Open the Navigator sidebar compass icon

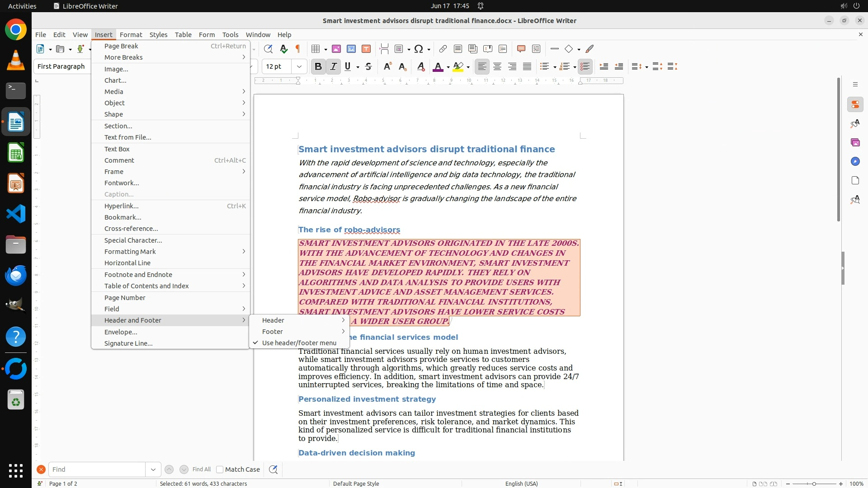pyautogui.click(x=855, y=162)
